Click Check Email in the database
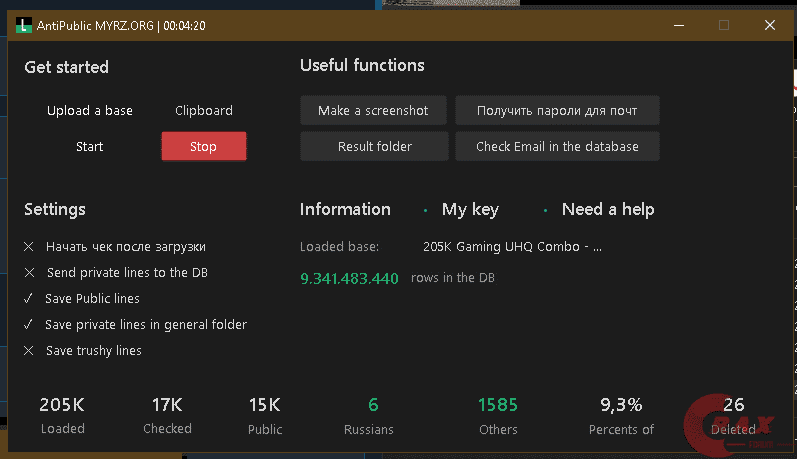The height and width of the screenshot is (459, 797). (x=557, y=146)
